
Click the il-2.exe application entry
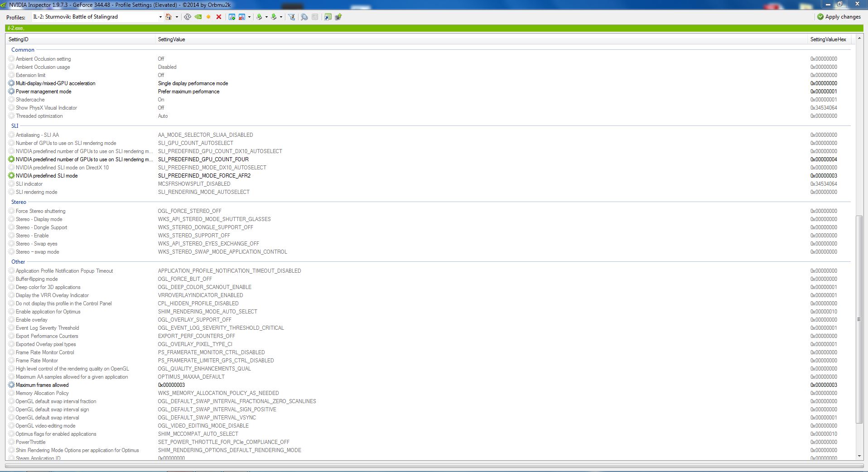[15, 28]
